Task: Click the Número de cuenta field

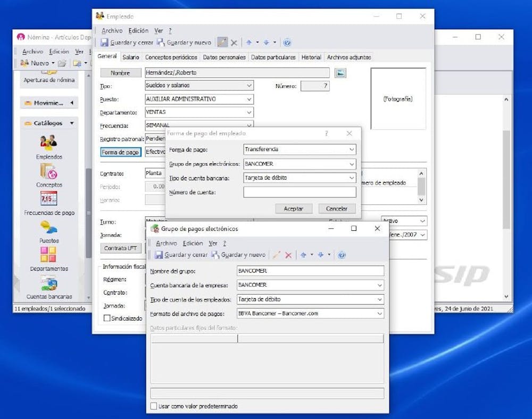Action: click(x=300, y=192)
